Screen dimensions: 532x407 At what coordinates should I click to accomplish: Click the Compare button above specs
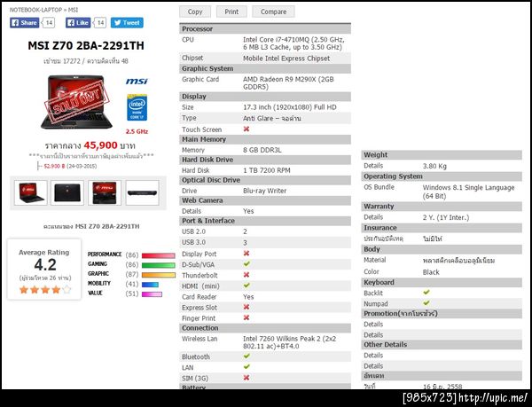coord(273,12)
